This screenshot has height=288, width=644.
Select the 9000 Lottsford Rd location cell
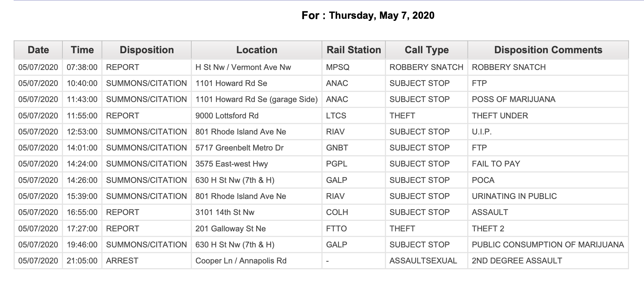(257, 116)
